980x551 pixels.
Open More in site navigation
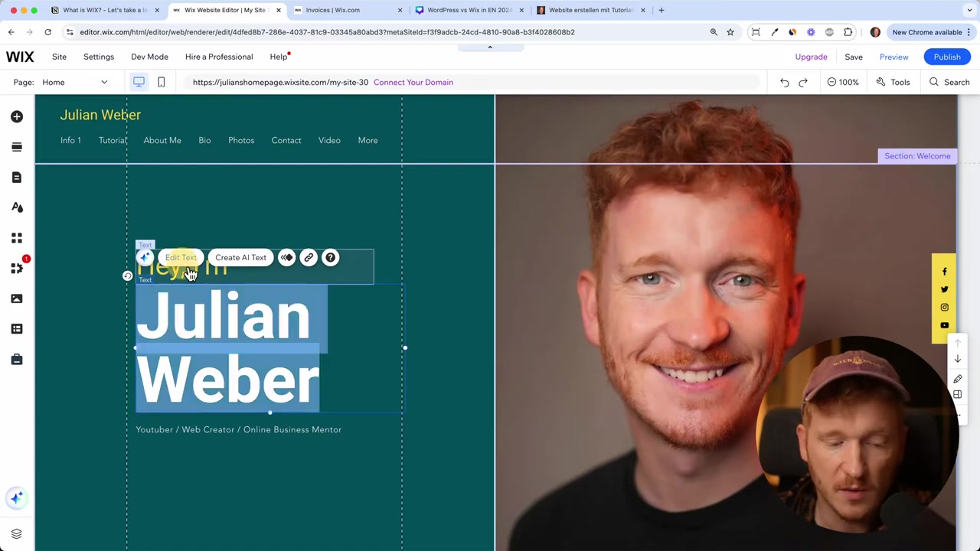click(x=367, y=140)
